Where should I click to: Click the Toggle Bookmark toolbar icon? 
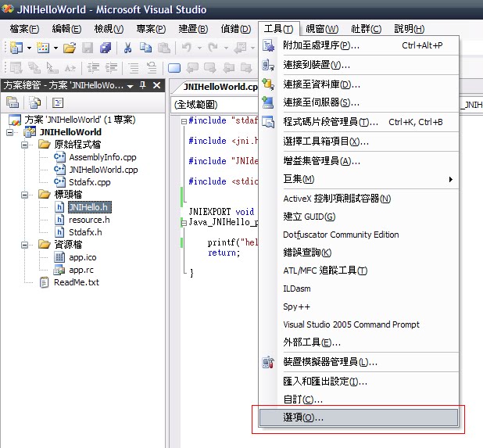(x=174, y=68)
